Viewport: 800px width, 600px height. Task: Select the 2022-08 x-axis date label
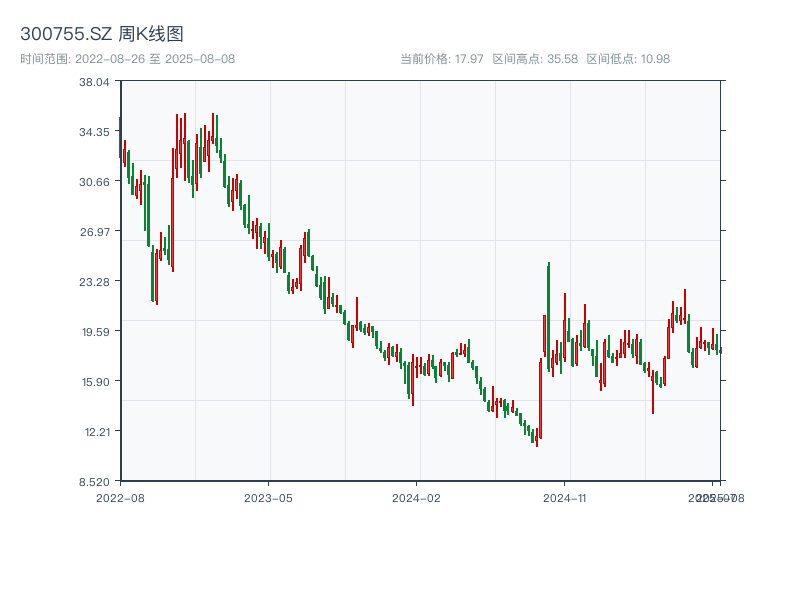click(x=120, y=497)
